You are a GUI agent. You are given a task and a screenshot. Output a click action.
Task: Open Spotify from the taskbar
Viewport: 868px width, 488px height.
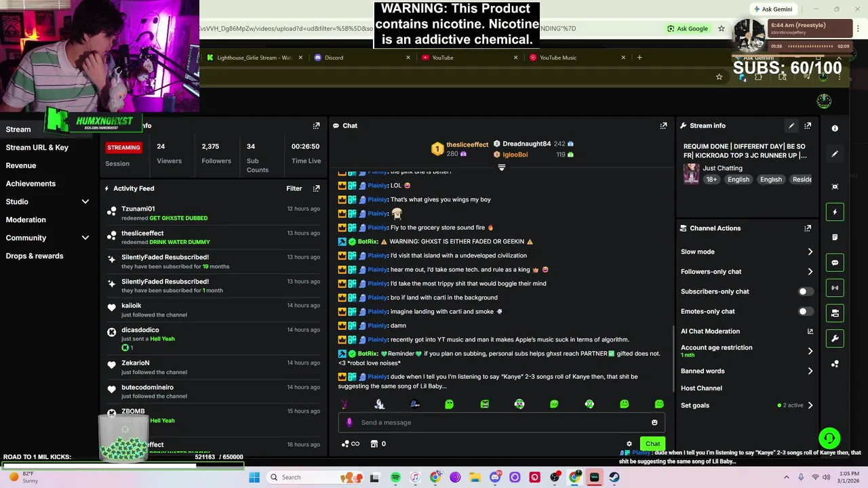pyautogui.click(x=395, y=477)
